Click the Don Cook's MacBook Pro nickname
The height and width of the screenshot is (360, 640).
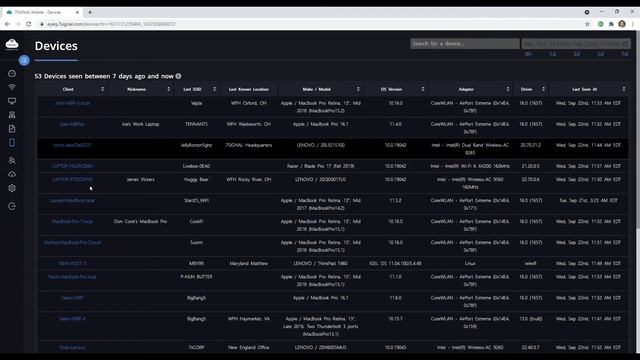(140, 221)
